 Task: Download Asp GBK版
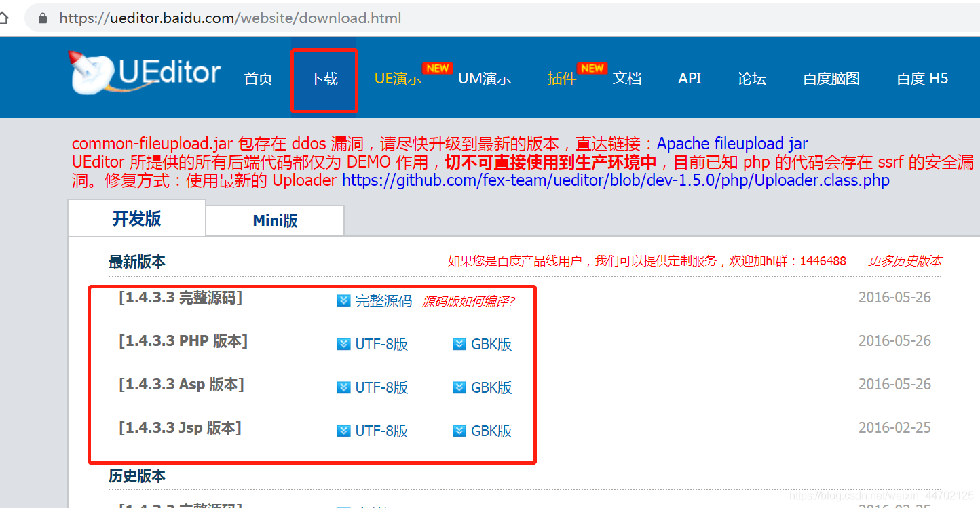tap(491, 388)
